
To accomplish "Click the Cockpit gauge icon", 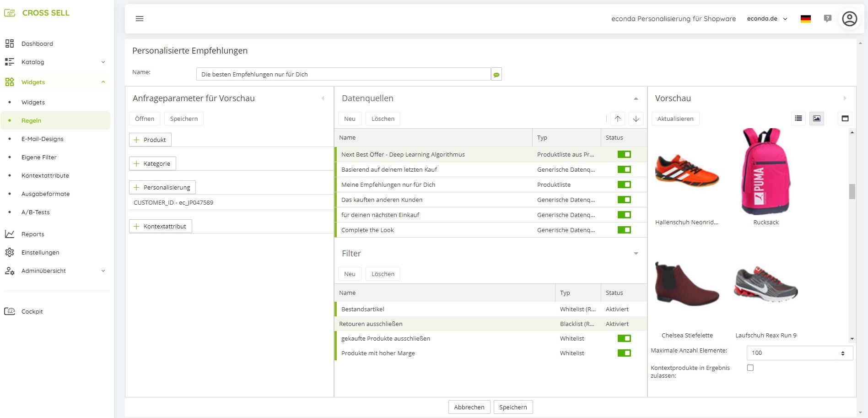I will 10,311.
